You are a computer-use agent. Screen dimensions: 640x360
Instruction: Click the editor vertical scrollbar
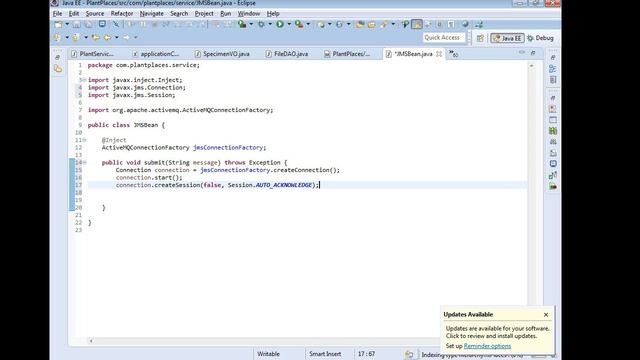coord(531,200)
